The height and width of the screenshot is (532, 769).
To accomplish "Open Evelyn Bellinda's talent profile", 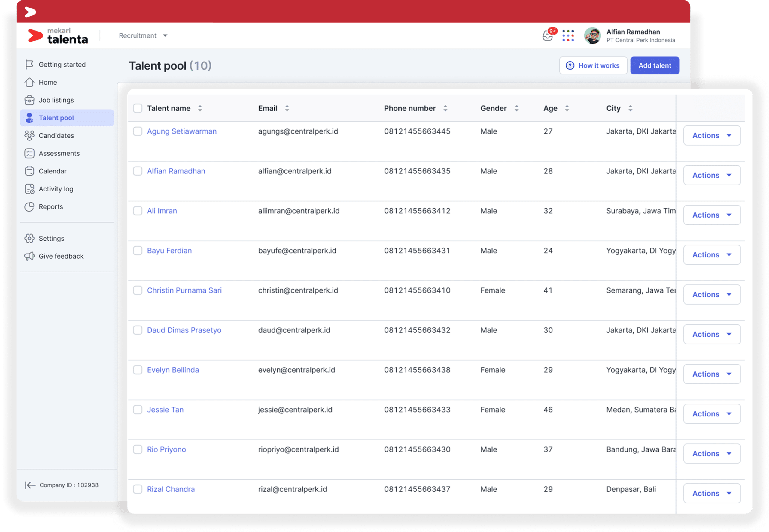I will [173, 370].
